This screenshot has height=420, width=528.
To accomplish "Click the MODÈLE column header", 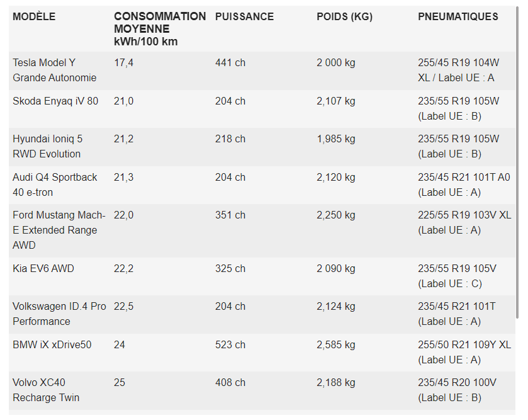I will [34, 16].
